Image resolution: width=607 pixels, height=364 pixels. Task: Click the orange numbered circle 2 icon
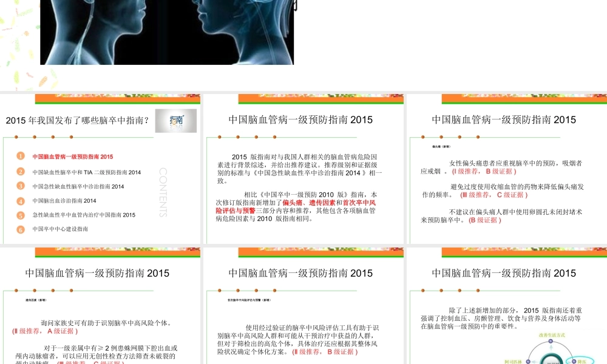pyautogui.click(x=21, y=172)
